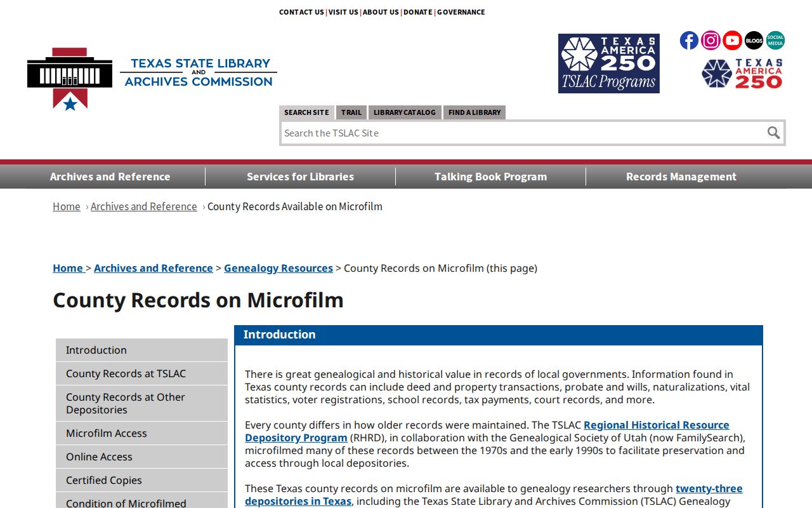Click the Governance link
This screenshot has height=508, width=812.
(x=461, y=12)
